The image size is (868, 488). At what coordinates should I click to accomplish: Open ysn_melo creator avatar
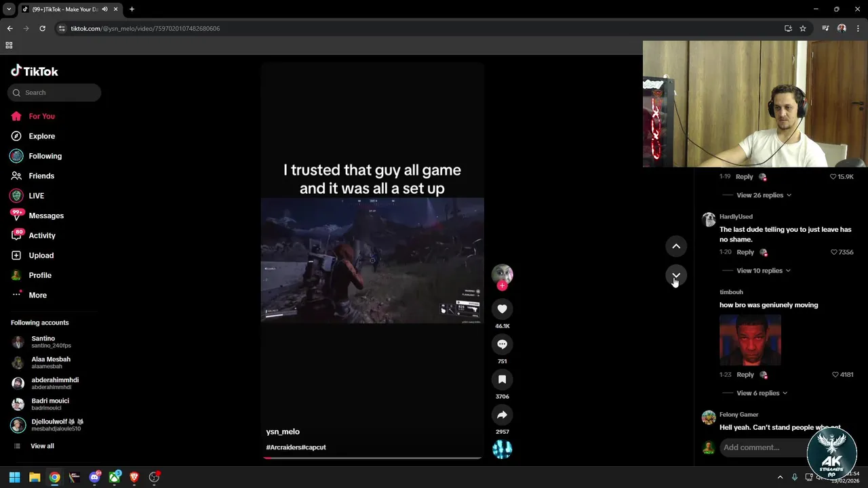click(x=502, y=274)
